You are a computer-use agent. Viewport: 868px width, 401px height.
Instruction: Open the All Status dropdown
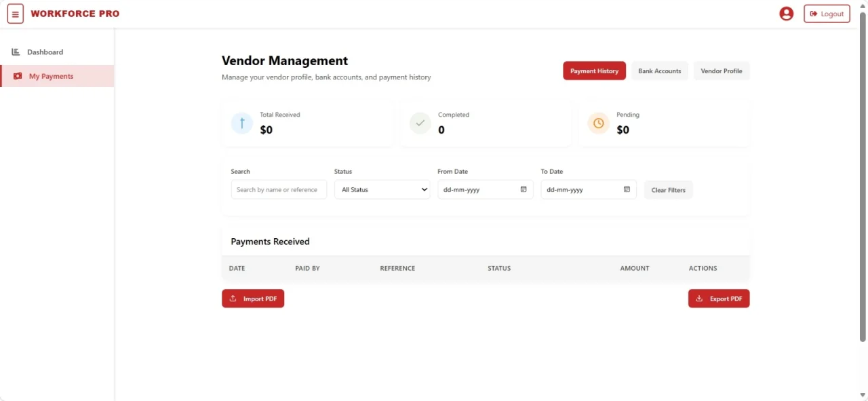click(x=382, y=190)
